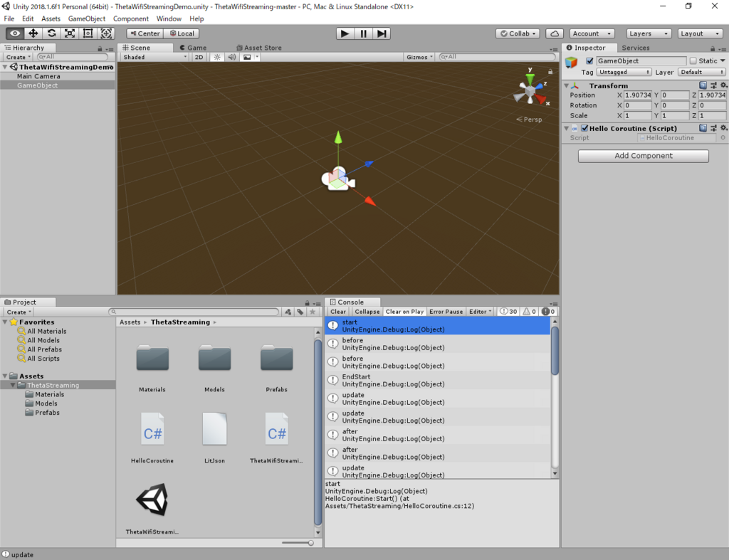Open the Layout dropdown

(700, 33)
